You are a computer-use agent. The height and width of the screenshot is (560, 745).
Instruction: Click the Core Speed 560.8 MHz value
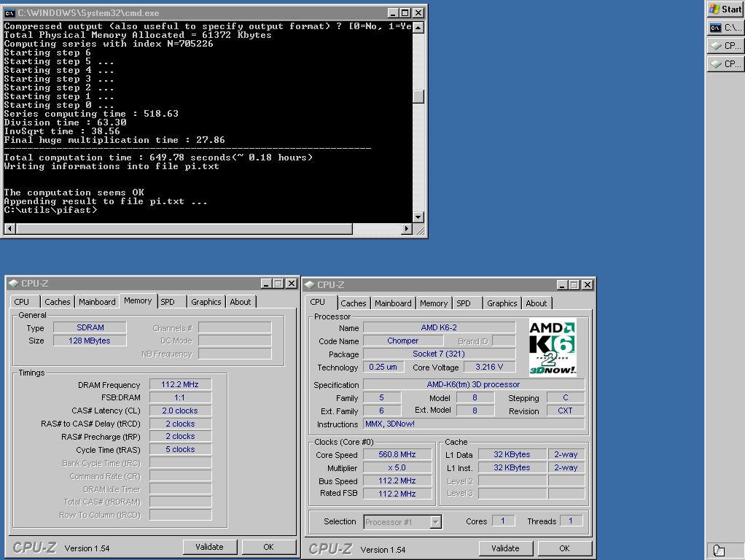[397, 454]
